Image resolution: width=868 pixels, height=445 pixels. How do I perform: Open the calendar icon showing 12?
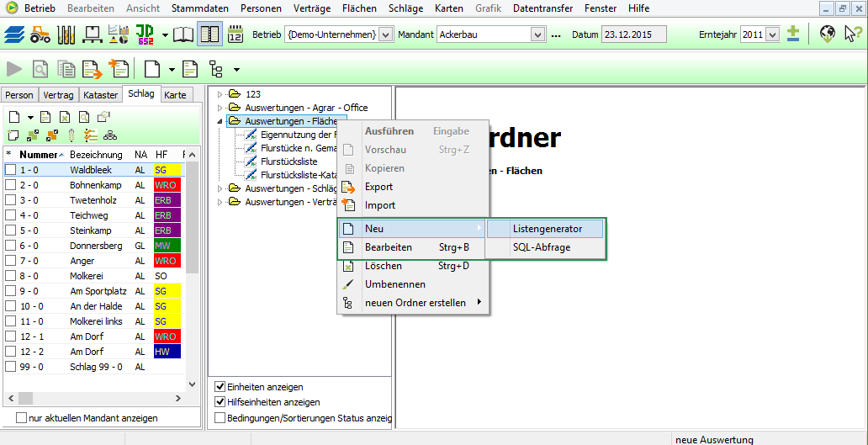pos(236,34)
